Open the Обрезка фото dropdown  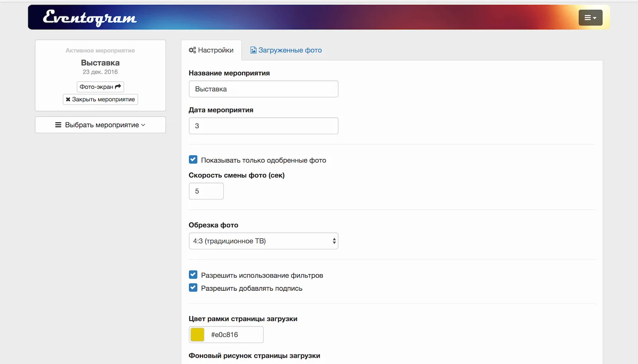click(263, 241)
